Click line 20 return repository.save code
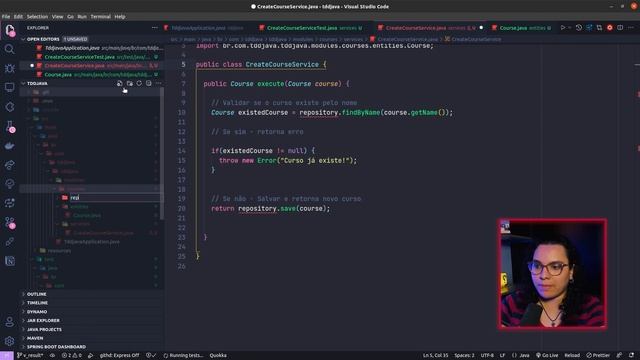Screen dimensions: 640x360 (x=270, y=209)
